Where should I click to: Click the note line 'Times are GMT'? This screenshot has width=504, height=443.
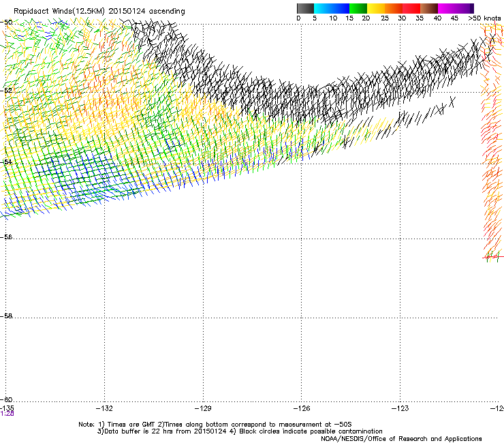131,425
